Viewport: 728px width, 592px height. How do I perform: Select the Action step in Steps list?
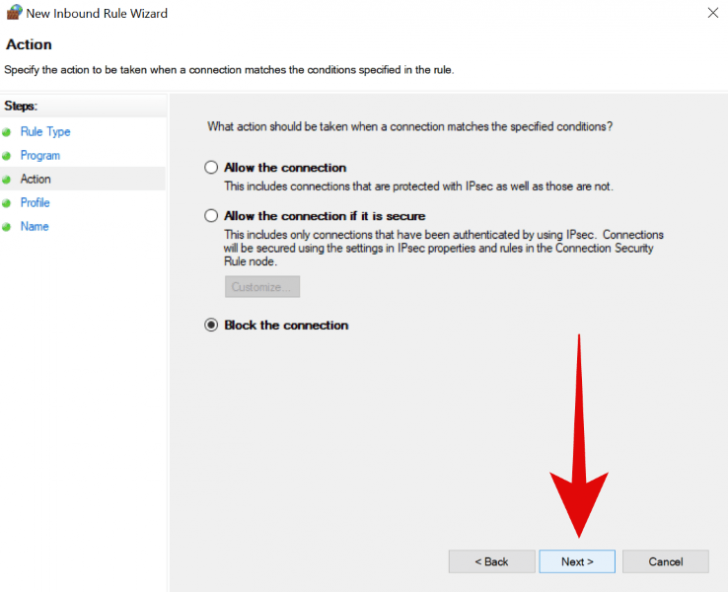pyautogui.click(x=35, y=179)
